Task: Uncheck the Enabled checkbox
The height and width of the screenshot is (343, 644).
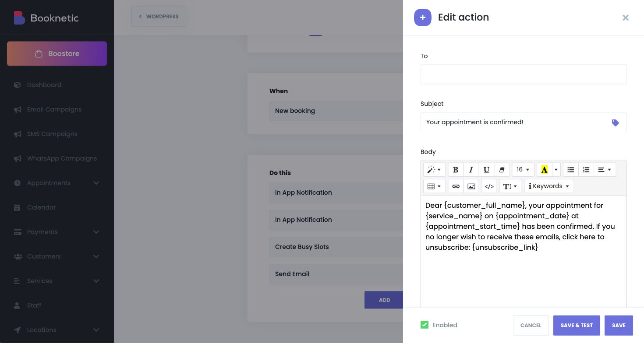Action: [x=425, y=325]
